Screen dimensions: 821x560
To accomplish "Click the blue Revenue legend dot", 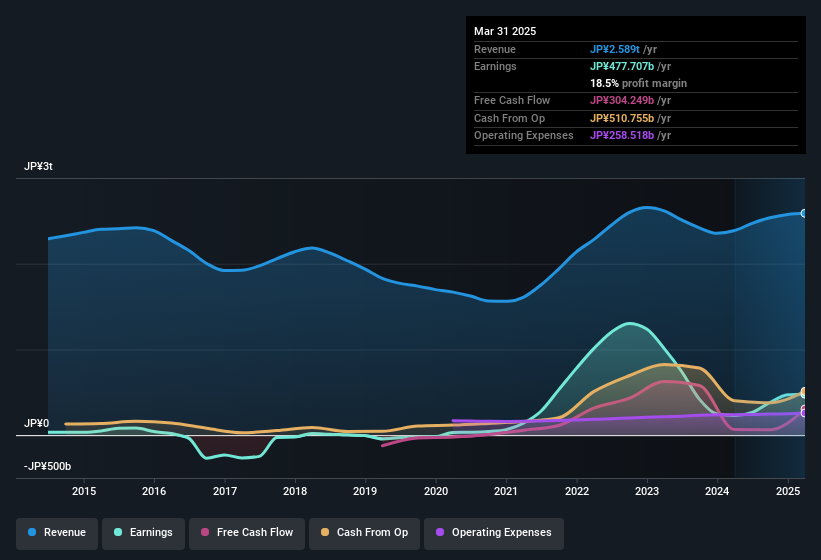I will tap(32, 532).
